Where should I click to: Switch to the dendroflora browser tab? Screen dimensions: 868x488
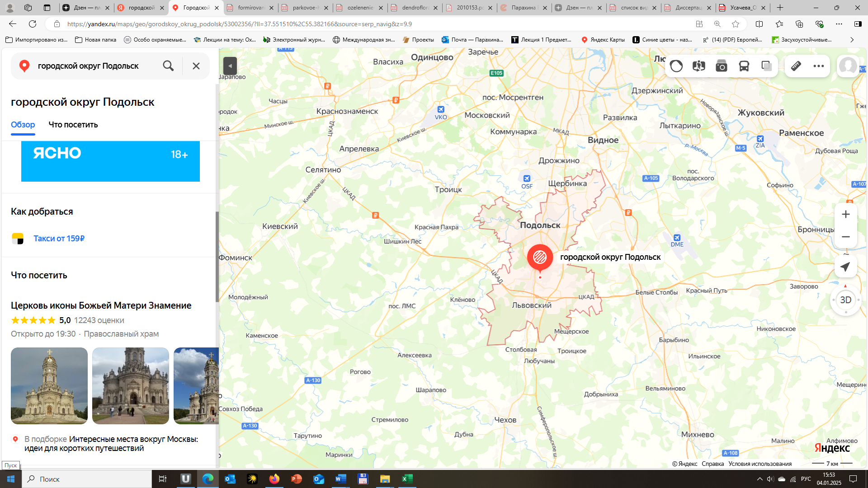415,8
